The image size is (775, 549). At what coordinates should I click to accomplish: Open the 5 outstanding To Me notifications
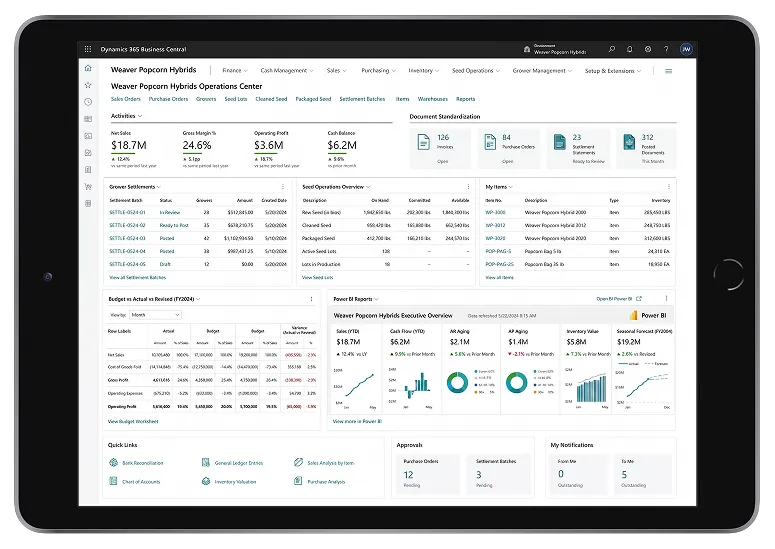[x=643, y=474]
